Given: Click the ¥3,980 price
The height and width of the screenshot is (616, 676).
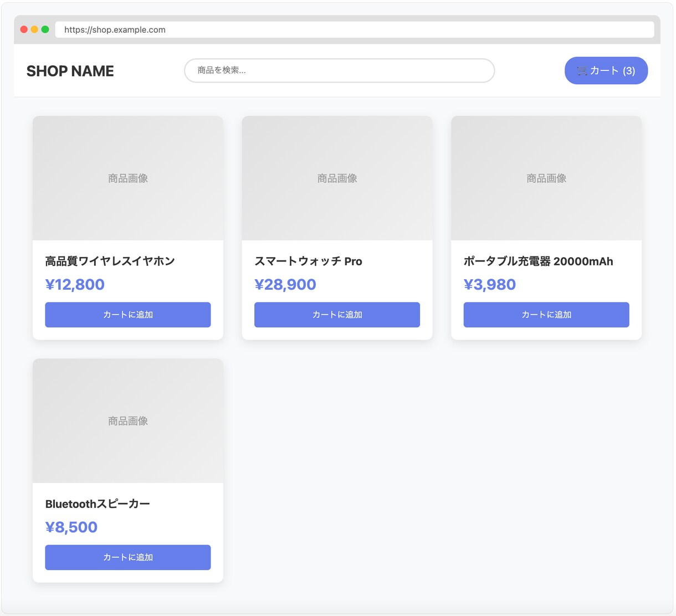Looking at the screenshot, I should [x=490, y=284].
